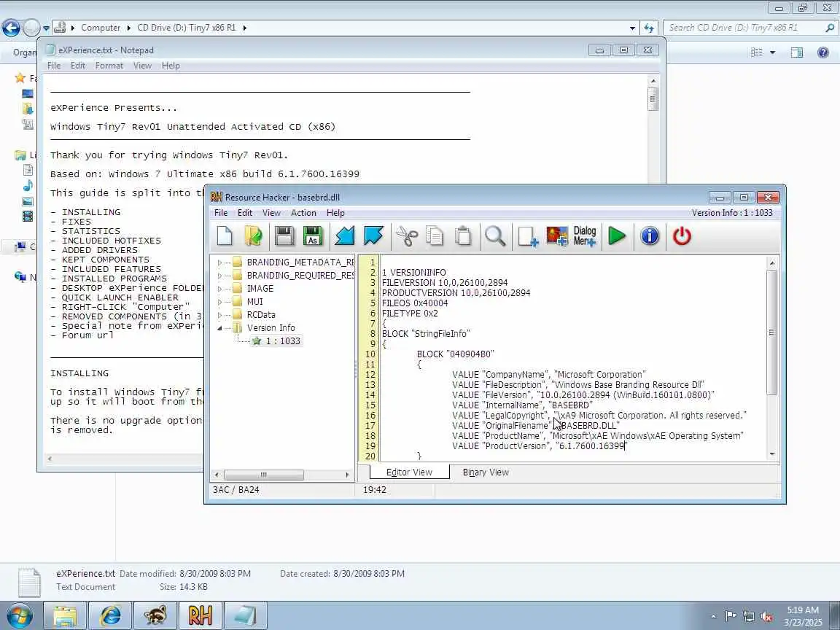Screen dimensions: 840x630
Task: Open About info blue icon
Action: pyautogui.click(x=650, y=236)
